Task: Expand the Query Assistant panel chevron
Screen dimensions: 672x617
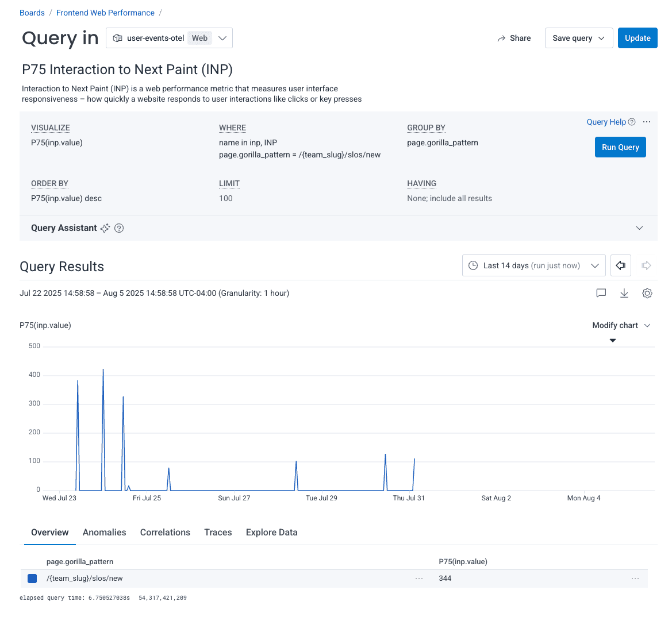Action: pyautogui.click(x=639, y=228)
